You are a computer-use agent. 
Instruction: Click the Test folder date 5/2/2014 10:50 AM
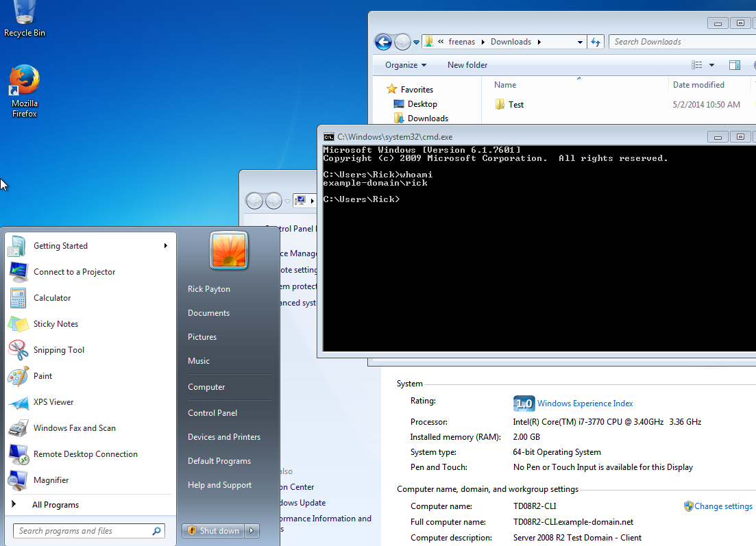(707, 105)
